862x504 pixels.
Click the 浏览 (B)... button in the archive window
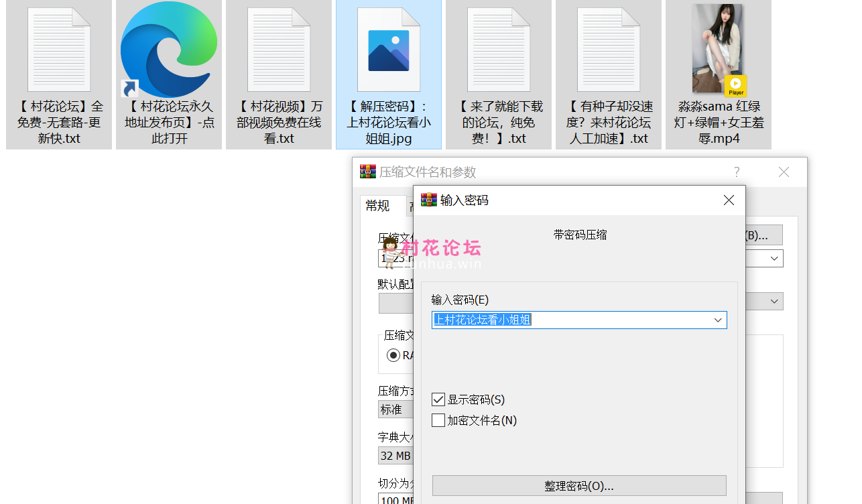point(763,235)
